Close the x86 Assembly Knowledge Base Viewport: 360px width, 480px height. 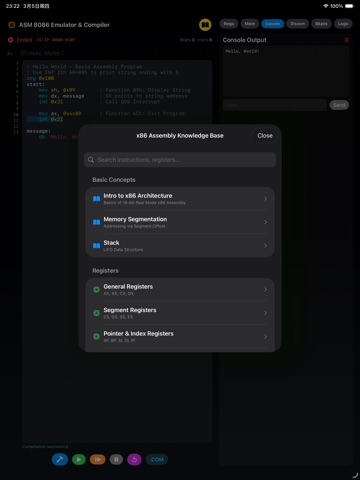pos(265,136)
